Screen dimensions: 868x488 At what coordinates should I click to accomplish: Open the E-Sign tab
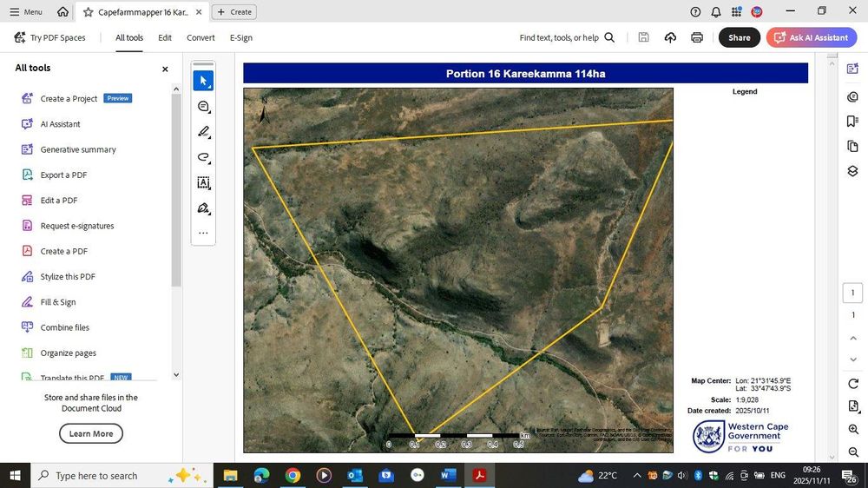pyautogui.click(x=241, y=37)
